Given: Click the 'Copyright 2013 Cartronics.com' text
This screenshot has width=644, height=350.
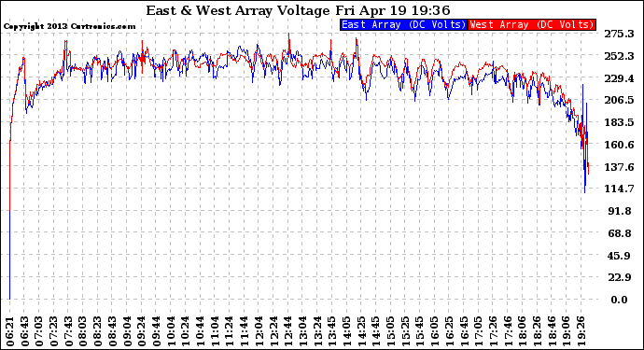Looking at the screenshot, I should click(69, 26).
